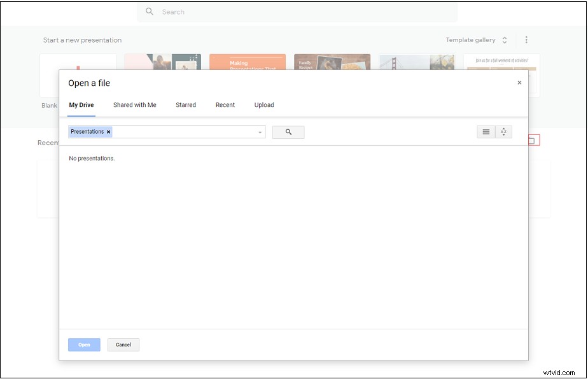Open the Template gallery
This screenshot has width=588, height=379.
coord(472,39)
